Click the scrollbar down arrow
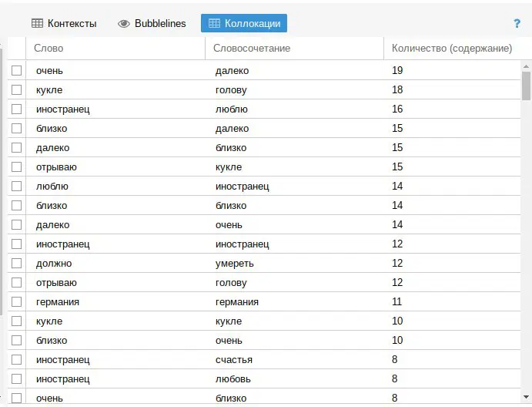 coord(526,397)
